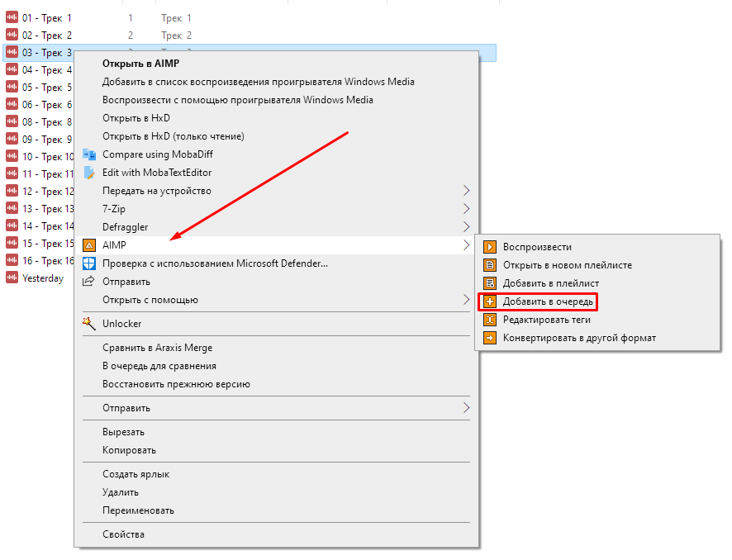Image resolution: width=732 pixels, height=560 pixels.
Task: Expand the Defraggler submenu arrow
Action: tap(466, 227)
